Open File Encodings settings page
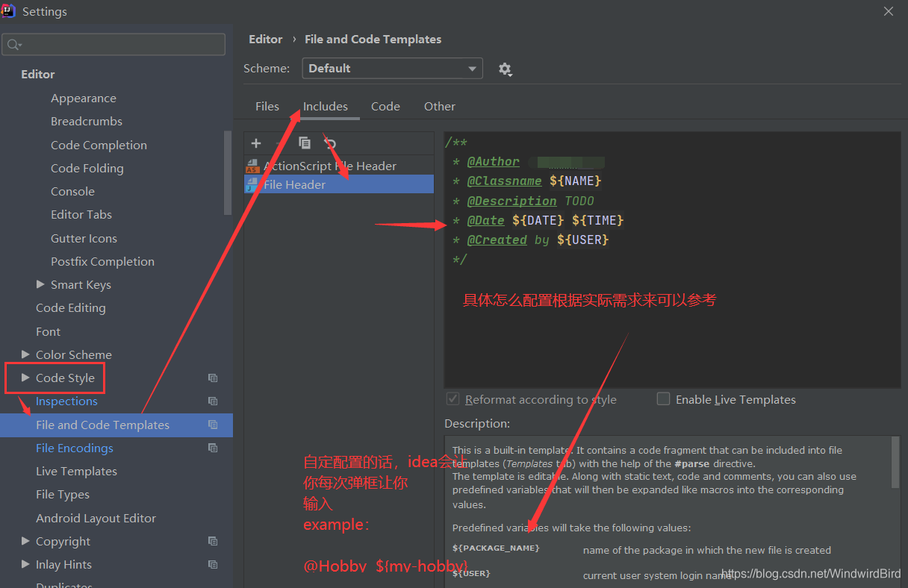908x588 pixels. pos(75,448)
